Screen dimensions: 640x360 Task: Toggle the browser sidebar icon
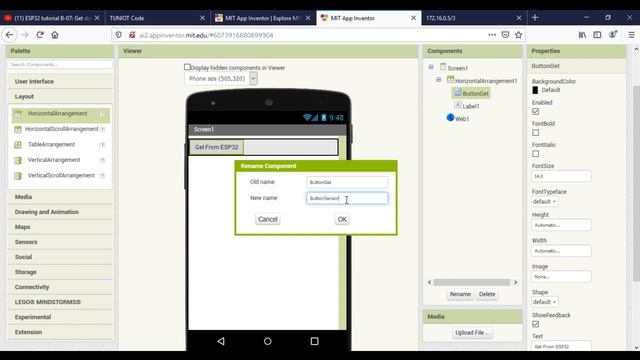597,35
